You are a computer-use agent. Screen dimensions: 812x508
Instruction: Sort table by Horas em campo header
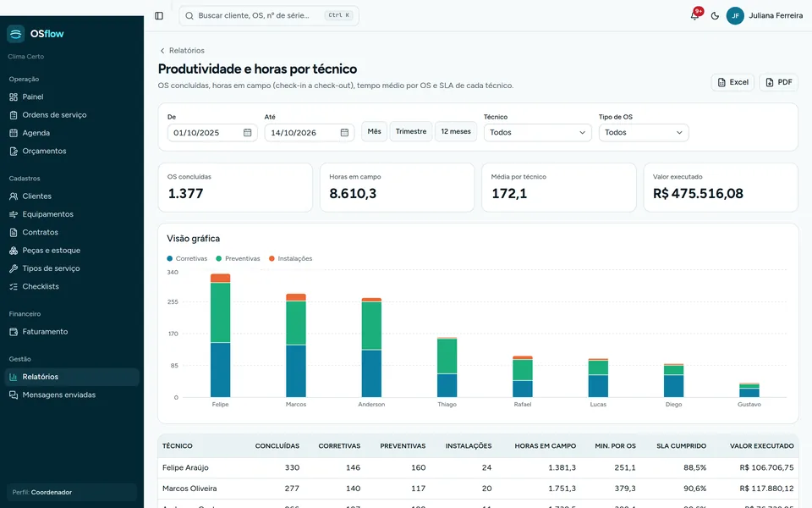point(546,446)
